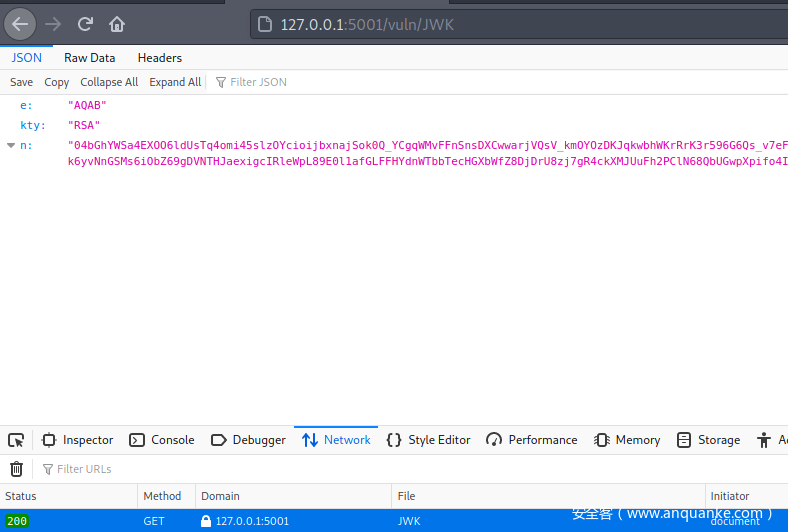Viewport: 788px width, 532px height.
Task: Copy the JSON content
Action: click(x=56, y=82)
